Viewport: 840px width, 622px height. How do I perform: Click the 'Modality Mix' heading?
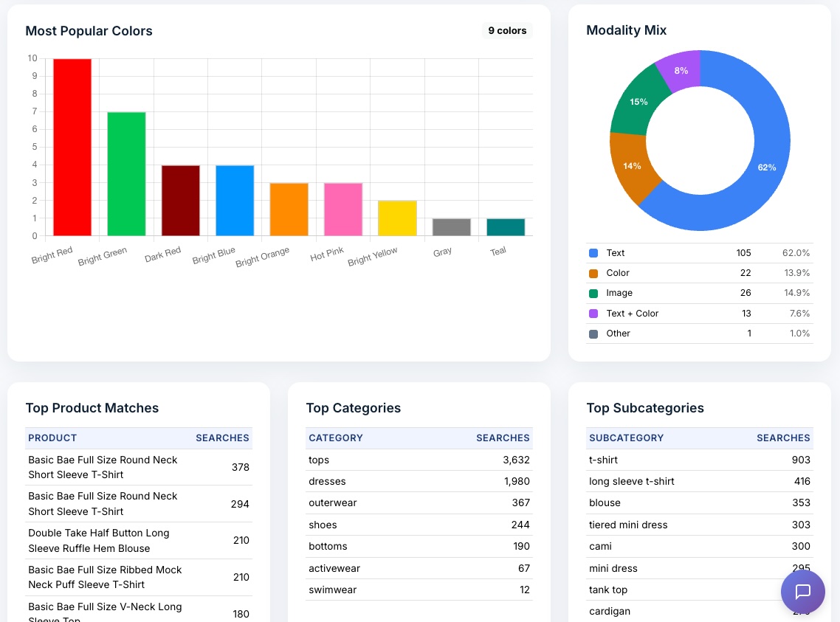(626, 30)
